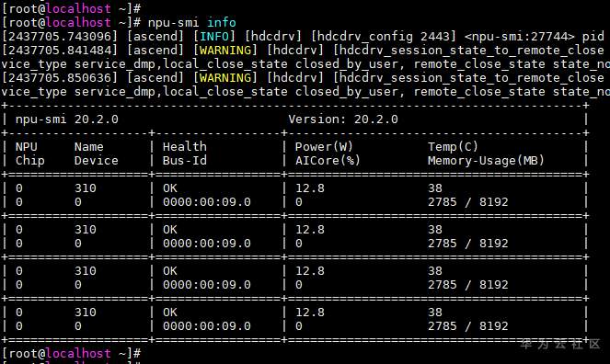Click the 'Device' column header
This screenshot has height=364, width=610.
[96, 161]
